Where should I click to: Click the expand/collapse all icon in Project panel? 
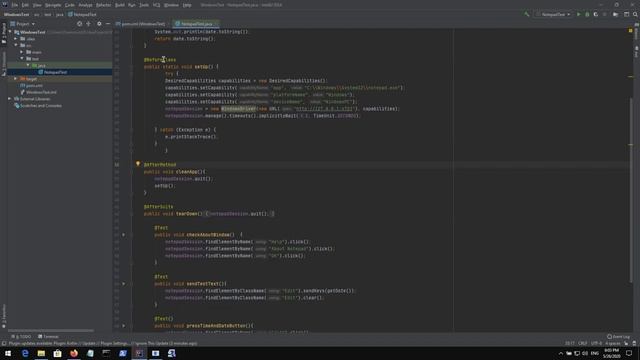pyautogui.click(x=89, y=24)
